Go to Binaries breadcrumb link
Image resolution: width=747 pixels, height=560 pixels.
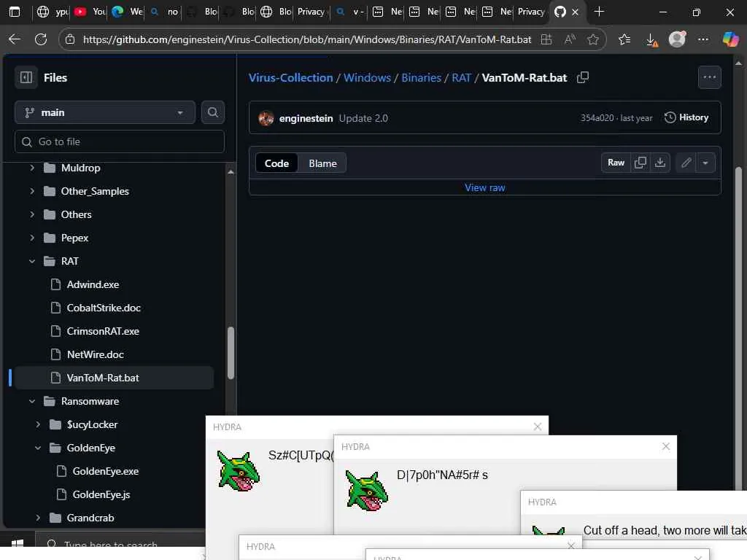tap(421, 77)
